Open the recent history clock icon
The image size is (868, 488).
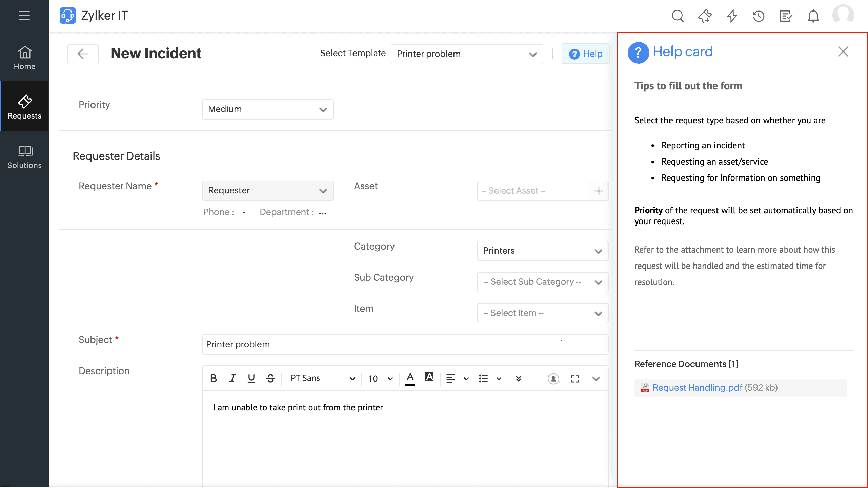tap(759, 16)
